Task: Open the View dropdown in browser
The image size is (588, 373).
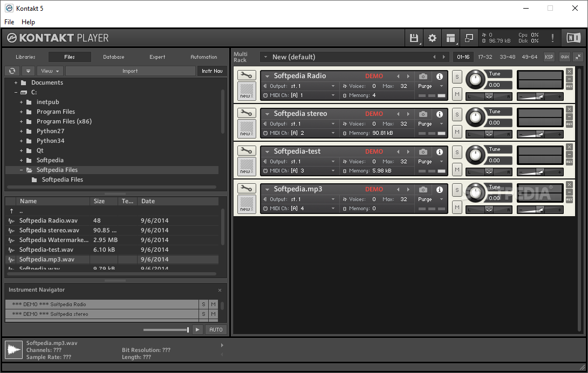Action: click(x=50, y=71)
